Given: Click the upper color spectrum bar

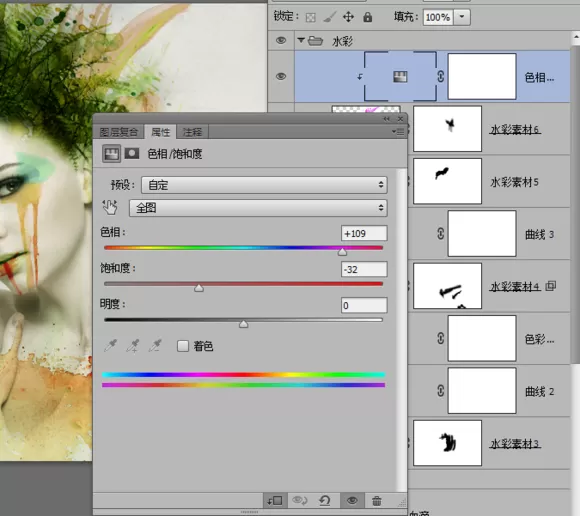Looking at the screenshot, I should (x=243, y=375).
